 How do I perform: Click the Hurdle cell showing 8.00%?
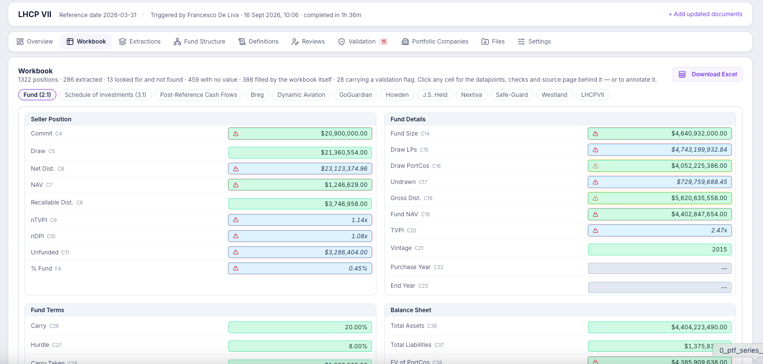tap(300, 346)
